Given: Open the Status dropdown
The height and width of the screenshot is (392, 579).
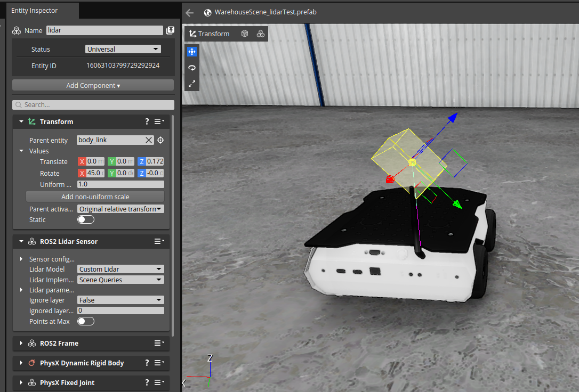Looking at the screenshot, I should coord(123,49).
